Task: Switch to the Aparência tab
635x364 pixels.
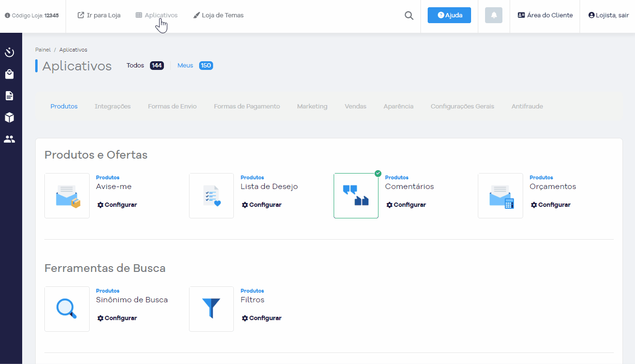Action: tap(398, 107)
